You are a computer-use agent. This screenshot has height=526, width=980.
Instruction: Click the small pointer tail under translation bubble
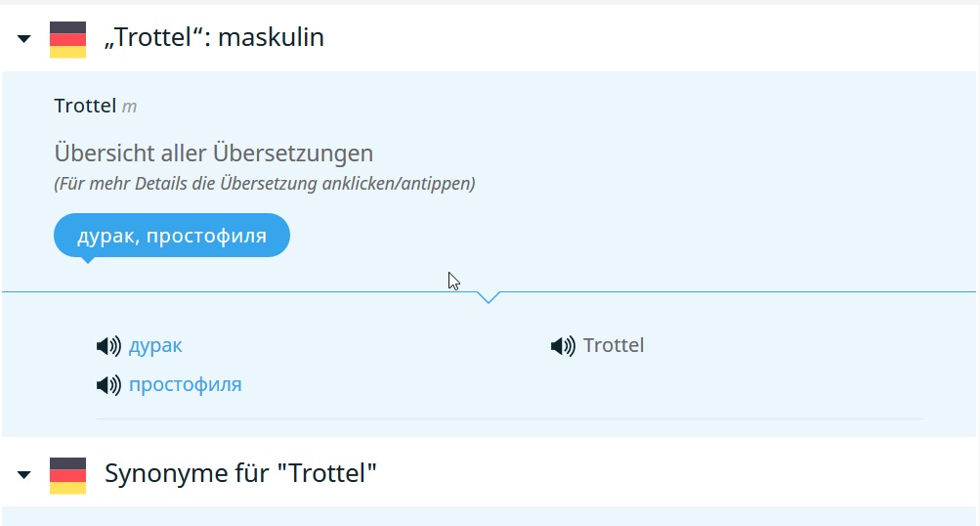point(88,259)
